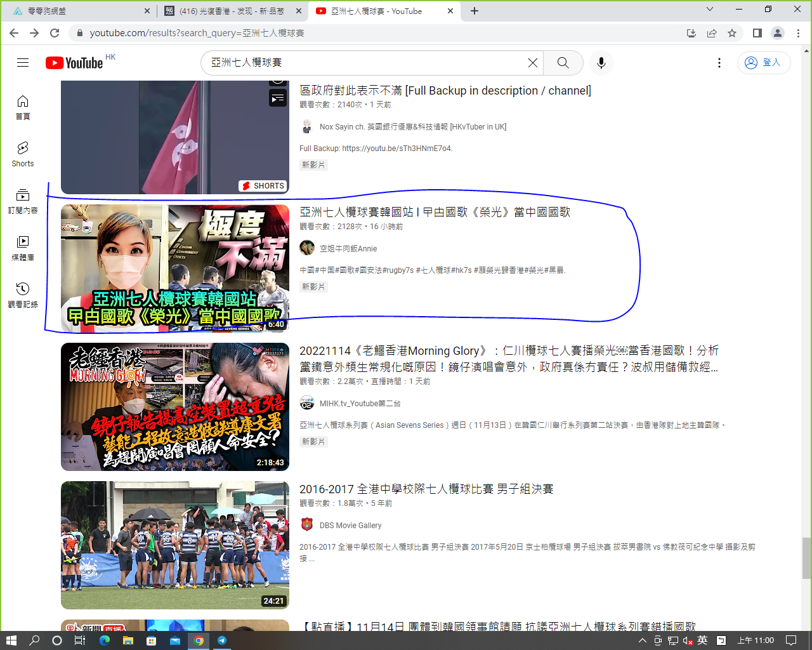Open Shorts in the YouTube sidebar

tap(23, 154)
